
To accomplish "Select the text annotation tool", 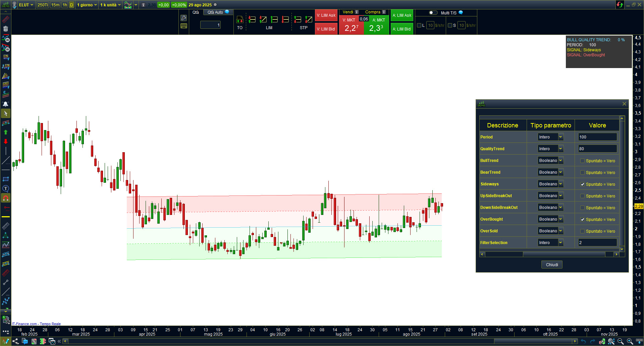I will [x=6, y=189].
